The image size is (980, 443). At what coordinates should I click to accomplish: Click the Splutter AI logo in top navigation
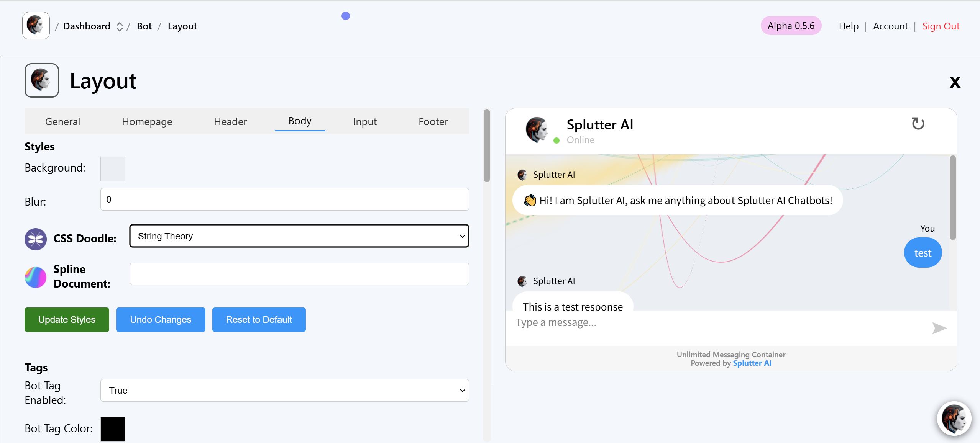(x=36, y=26)
